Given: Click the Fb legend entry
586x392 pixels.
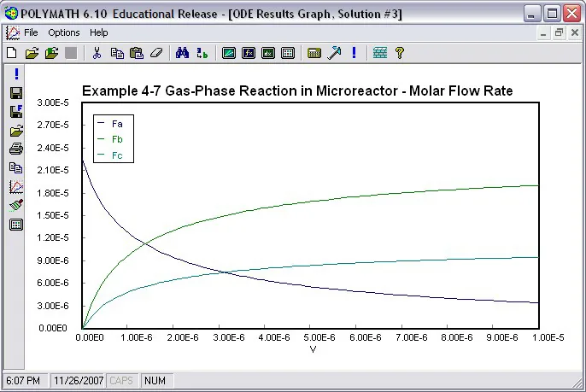Looking at the screenshot, I should [x=110, y=139].
